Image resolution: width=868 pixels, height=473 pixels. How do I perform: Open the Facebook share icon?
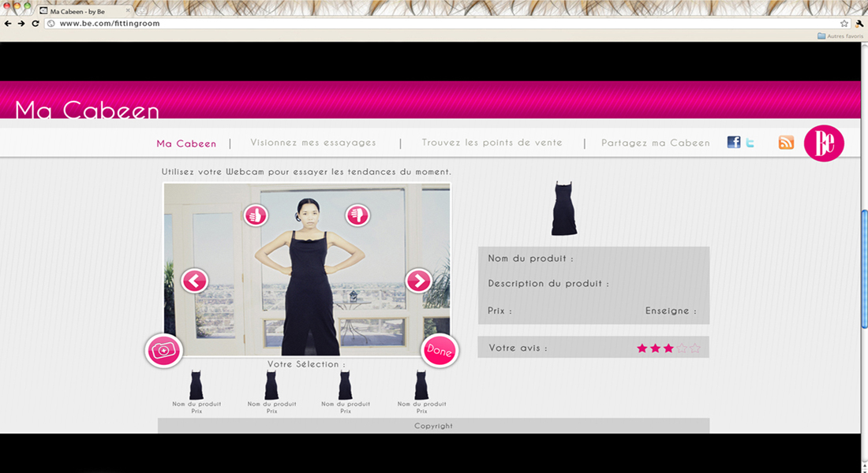pyautogui.click(x=734, y=142)
